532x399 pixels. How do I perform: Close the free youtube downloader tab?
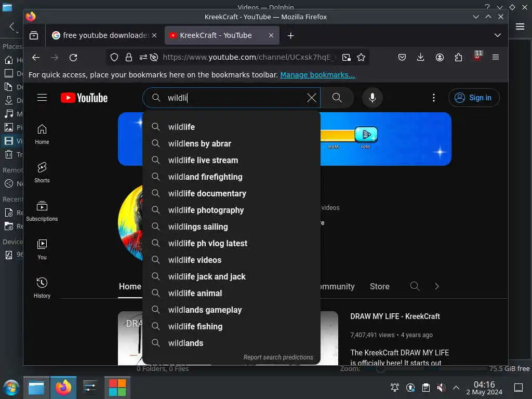[x=154, y=35]
